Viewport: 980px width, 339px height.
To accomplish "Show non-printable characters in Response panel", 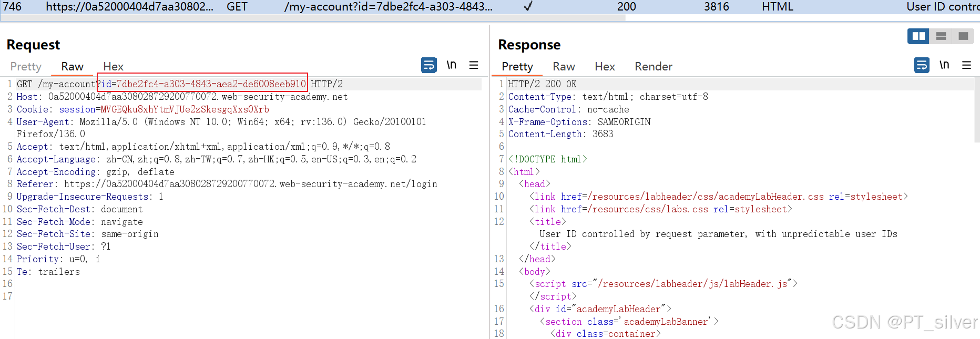I will pyautogui.click(x=944, y=65).
